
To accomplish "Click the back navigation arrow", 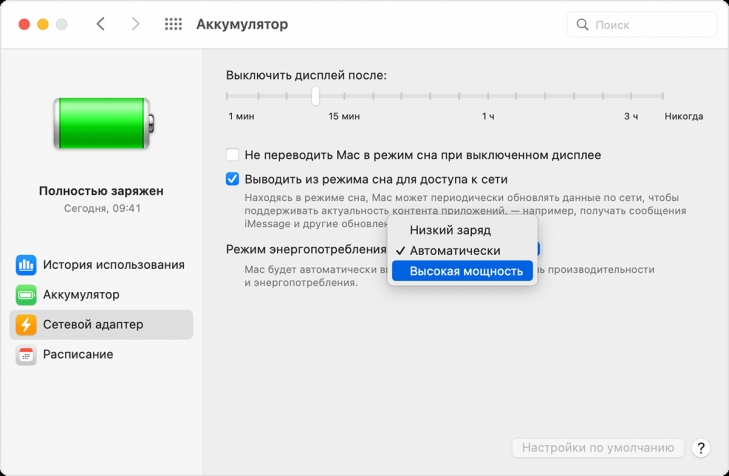I will 101,24.
